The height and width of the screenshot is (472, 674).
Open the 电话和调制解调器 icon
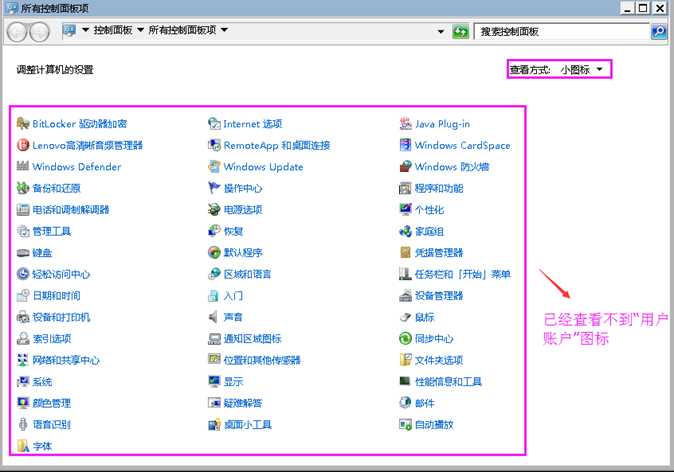23,210
